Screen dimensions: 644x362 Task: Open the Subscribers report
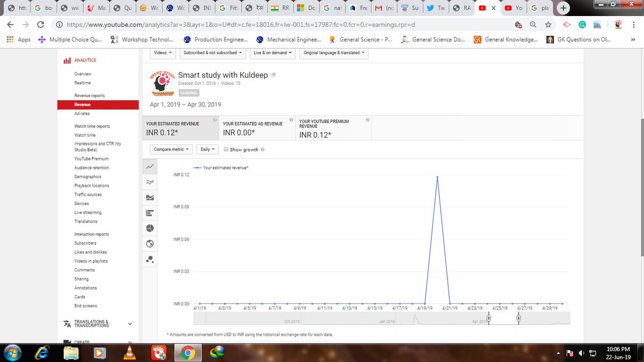tap(85, 243)
